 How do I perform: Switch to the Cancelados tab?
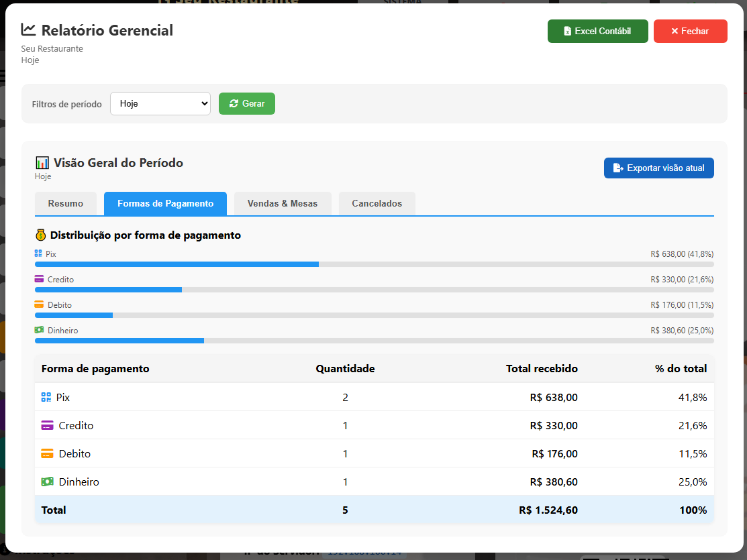[x=377, y=203]
